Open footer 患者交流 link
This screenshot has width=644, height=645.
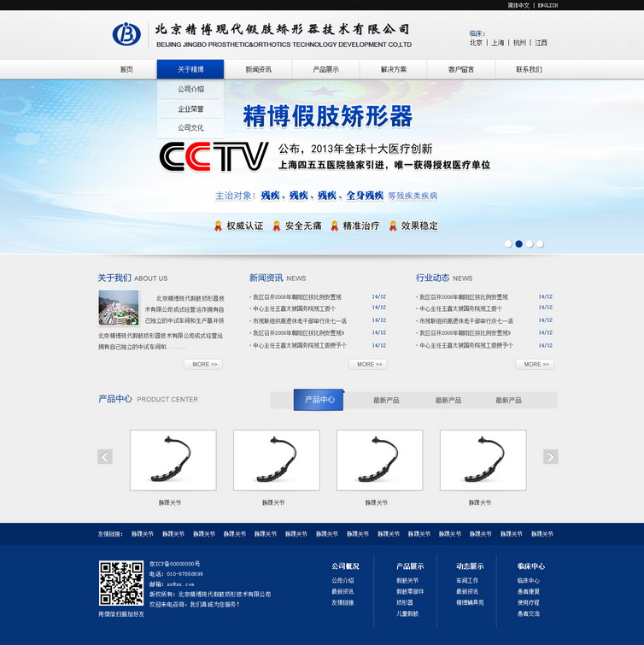click(529, 613)
